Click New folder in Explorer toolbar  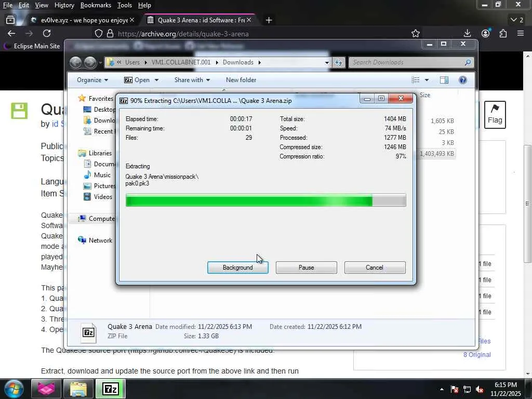[241, 80]
